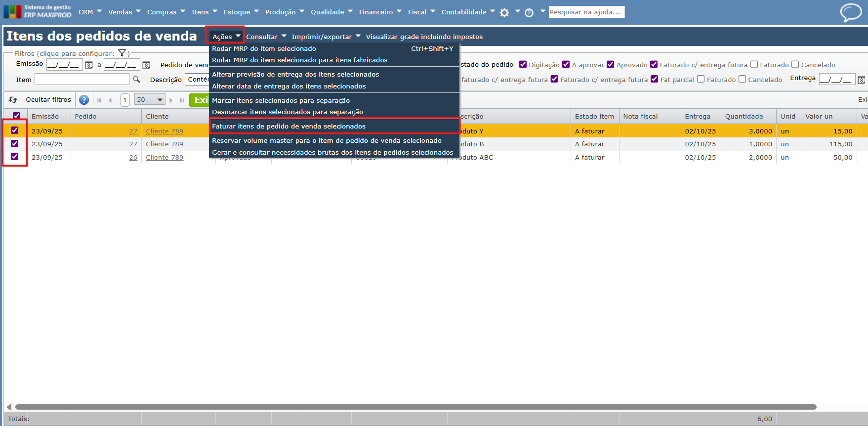Image resolution: width=868 pixels, height=426 pixels.
Task: Choose Faturar itens de pedido de venda selecionados
Action: click(334, 126)
